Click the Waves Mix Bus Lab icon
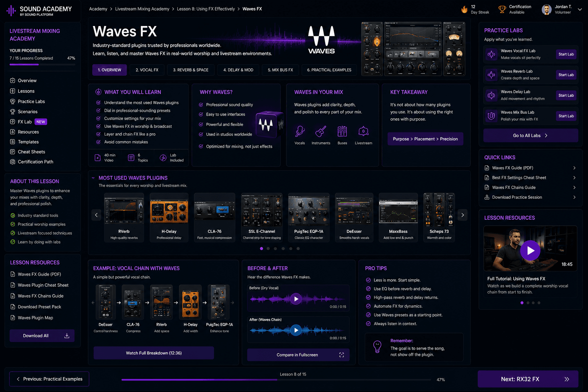Screen dimensions: 588x392 491,116
